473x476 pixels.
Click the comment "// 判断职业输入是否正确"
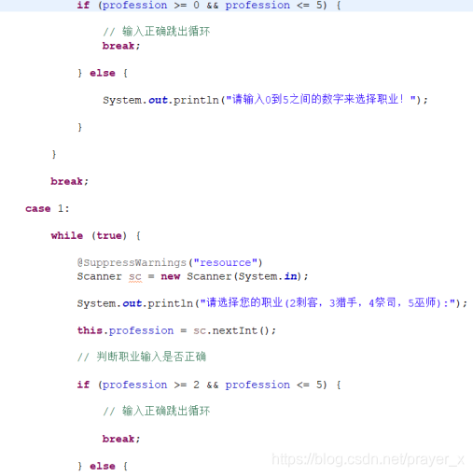click(142, 357)
